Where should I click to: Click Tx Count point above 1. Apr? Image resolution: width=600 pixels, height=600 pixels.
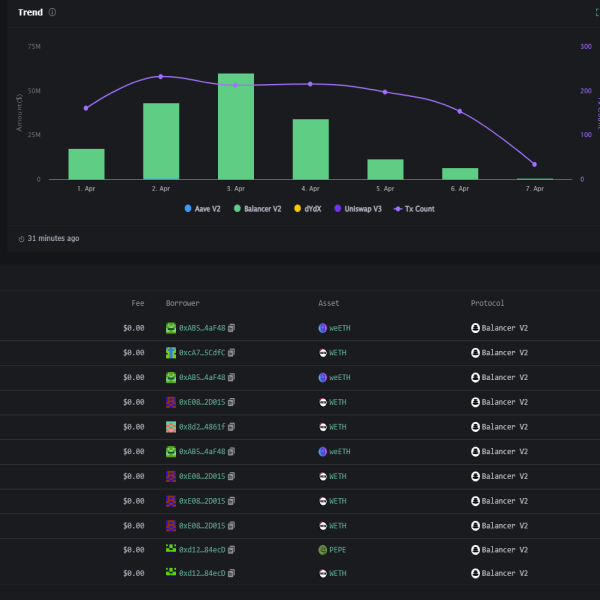(x=86, y=108)
